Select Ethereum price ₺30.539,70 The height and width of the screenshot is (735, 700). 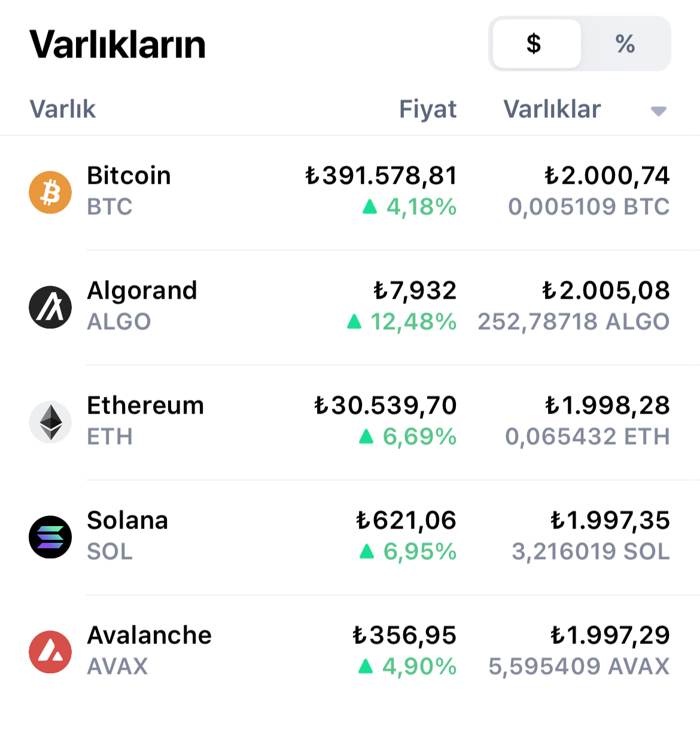(385, 406)
